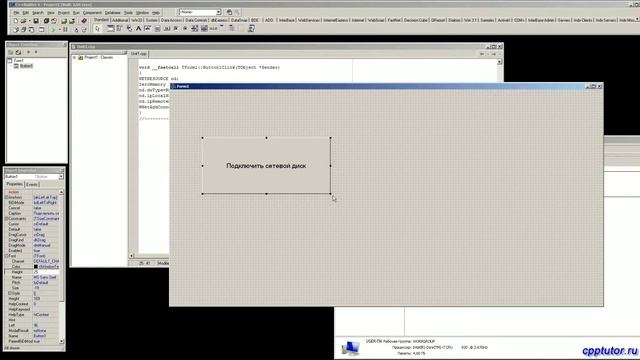Click the Open file toolbar icon
Screen dimensions: 640x360
click(23, 20)
